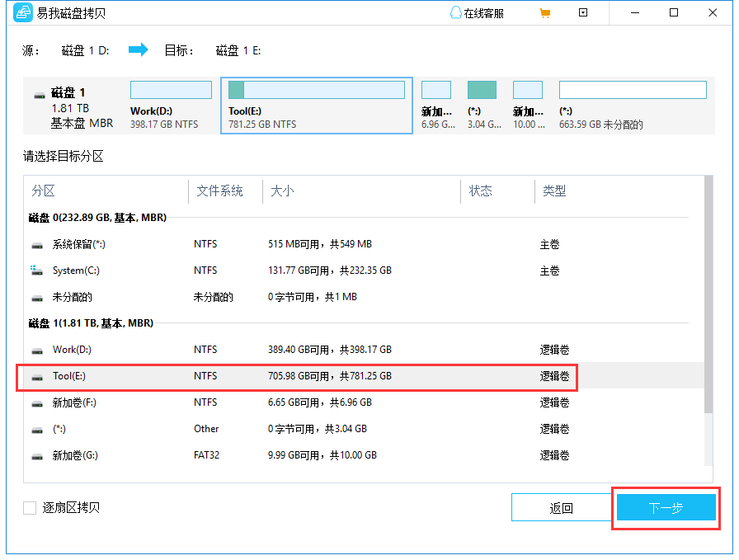Screen dimensions: 739x560
Task: Enable the 逐扇区拷贝 checkbox
Action: click(29, 508)
